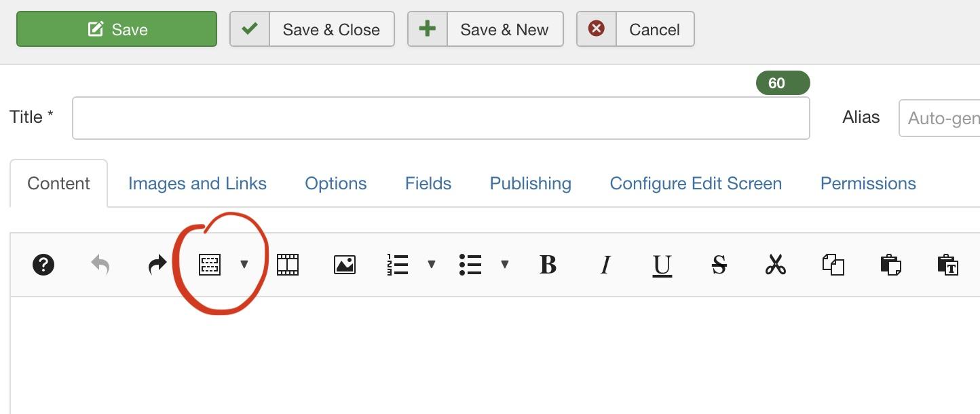Click the scissors cut icon

click(775, 265)
